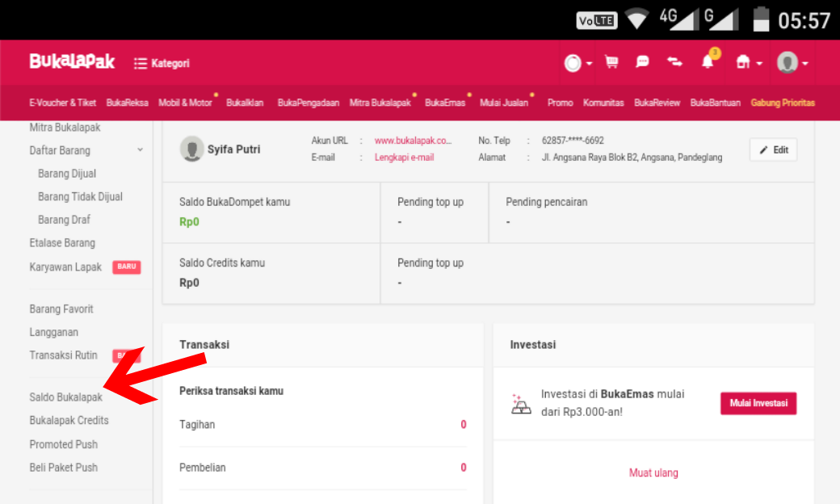
Task: Open BukaPengadaan menu item
Action: point(309,103)
